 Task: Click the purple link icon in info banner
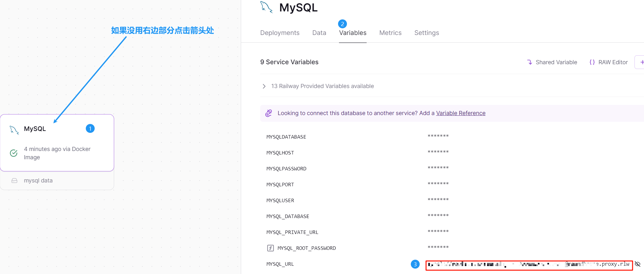pos(269,113)
